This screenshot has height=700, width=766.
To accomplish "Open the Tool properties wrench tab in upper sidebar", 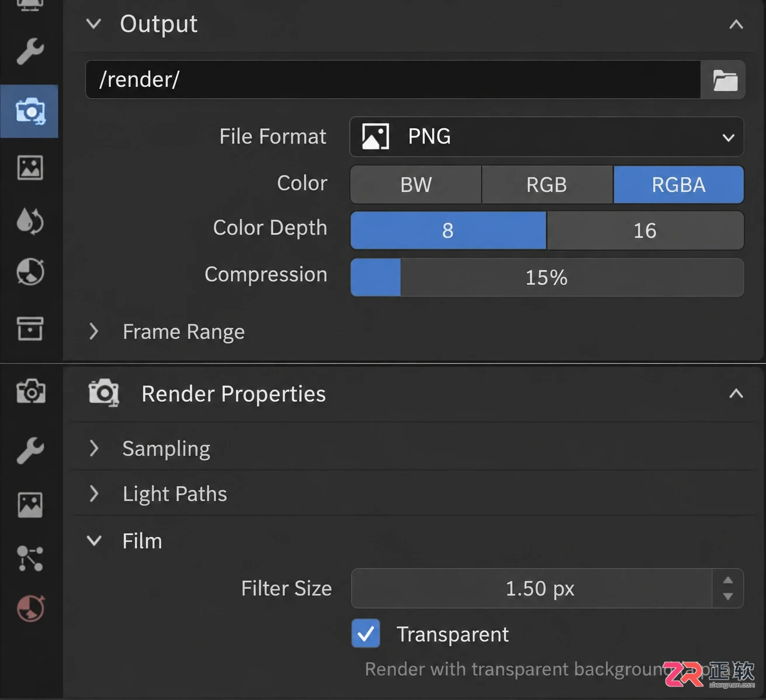I will click(30, 51).
